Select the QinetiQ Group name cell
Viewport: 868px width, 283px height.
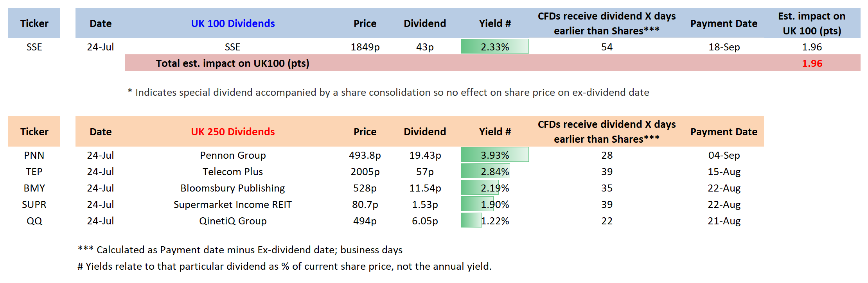coord(233,221)
